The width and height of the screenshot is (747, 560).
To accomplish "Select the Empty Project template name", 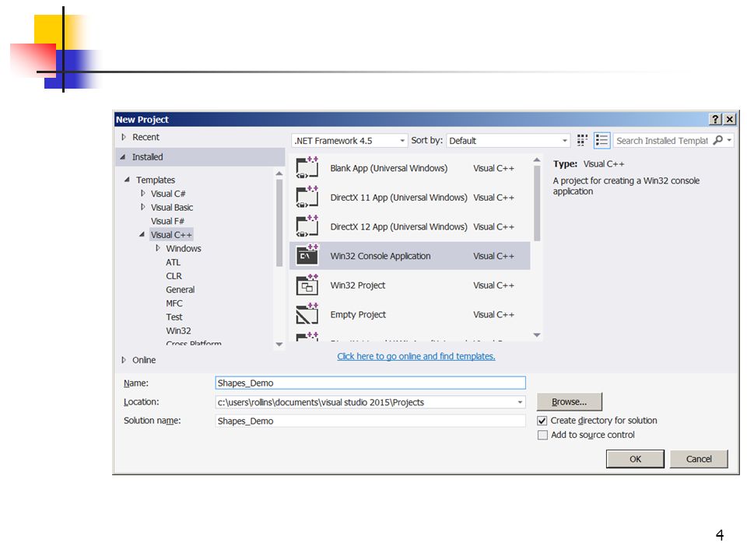I will click(x=358, y=315).
